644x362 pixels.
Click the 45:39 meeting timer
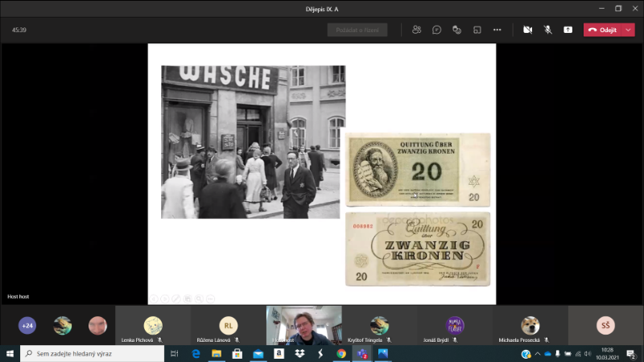(19, 30)
